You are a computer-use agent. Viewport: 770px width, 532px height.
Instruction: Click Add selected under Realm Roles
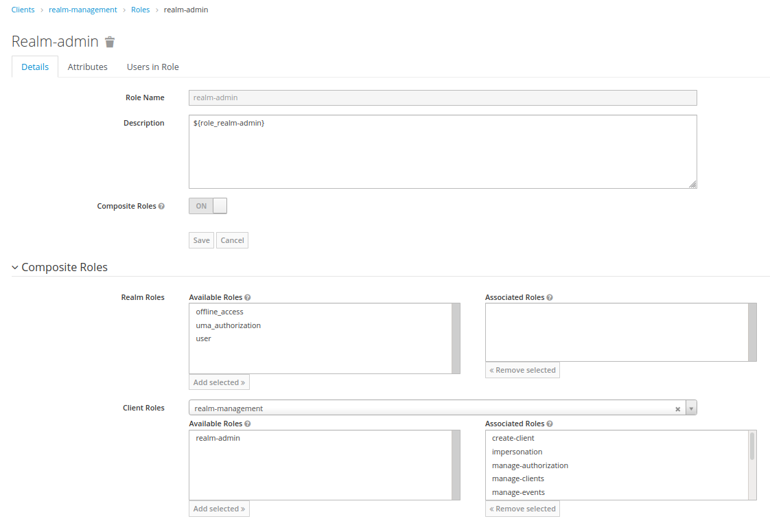(219, 382)
